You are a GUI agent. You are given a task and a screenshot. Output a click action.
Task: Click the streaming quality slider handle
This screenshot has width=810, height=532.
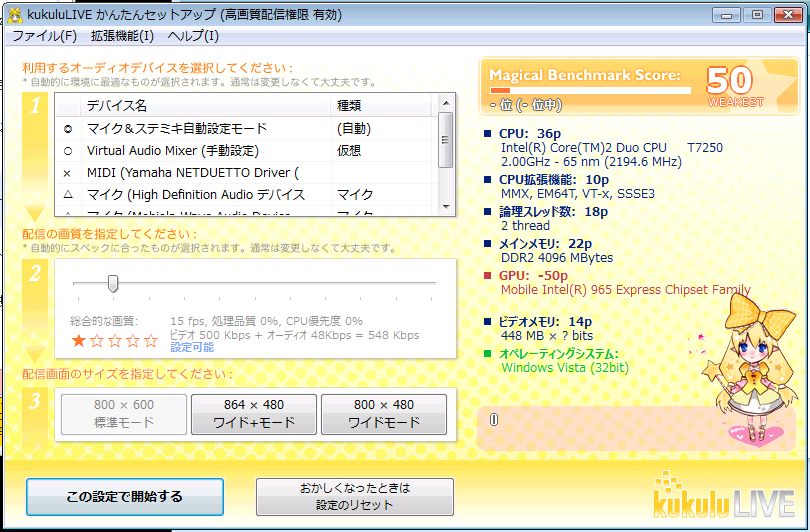pos(113,284)
